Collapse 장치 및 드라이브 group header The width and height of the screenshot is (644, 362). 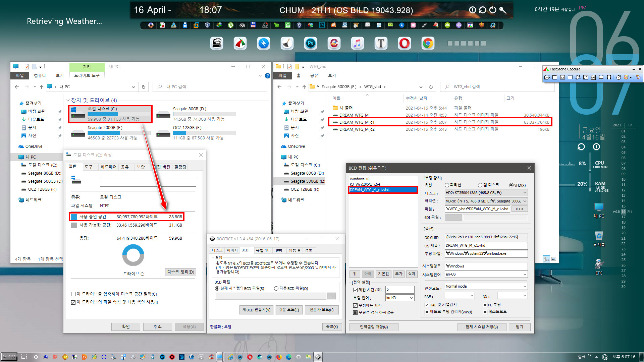click(x=68, y=100)
